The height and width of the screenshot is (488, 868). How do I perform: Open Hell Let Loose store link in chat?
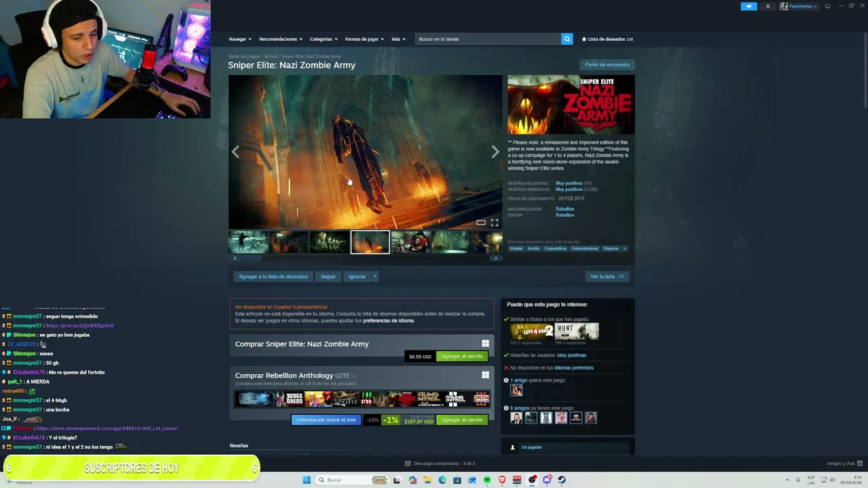click(x=107, y=428)
